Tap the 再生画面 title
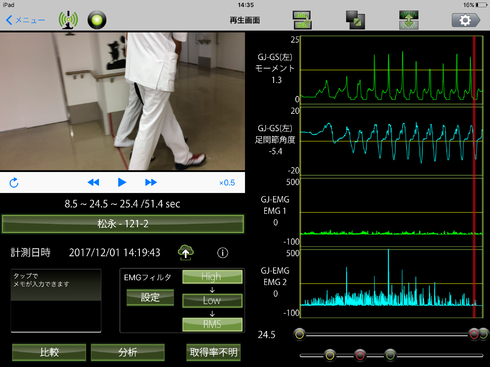The height and width of the screenshot is (367, 490). point(245,20)
